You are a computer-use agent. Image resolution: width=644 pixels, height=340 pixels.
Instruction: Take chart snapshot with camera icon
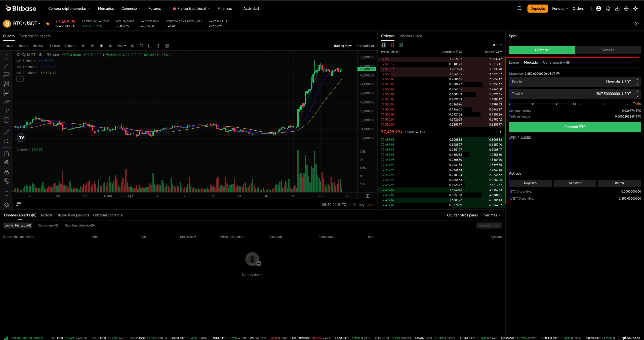tap(158, 46)
